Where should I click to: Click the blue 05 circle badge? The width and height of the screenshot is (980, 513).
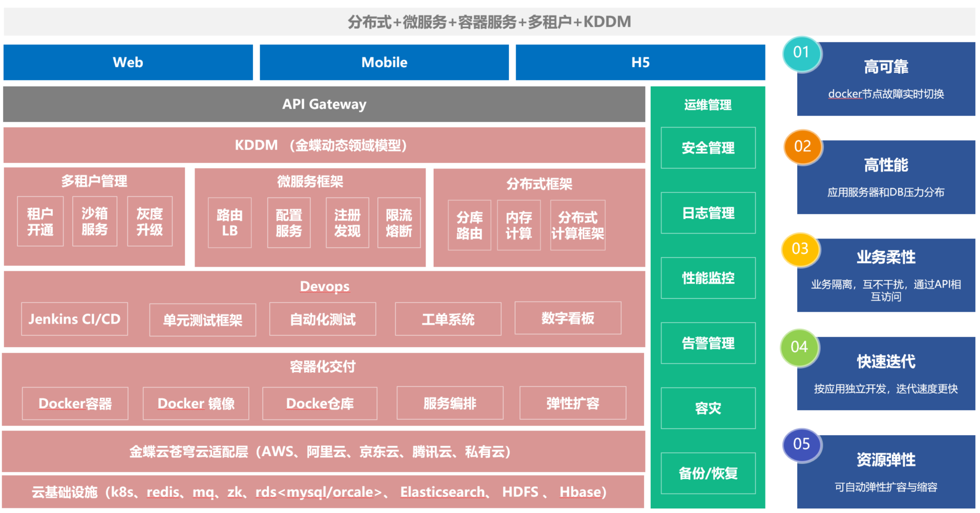tap(802, 444)
